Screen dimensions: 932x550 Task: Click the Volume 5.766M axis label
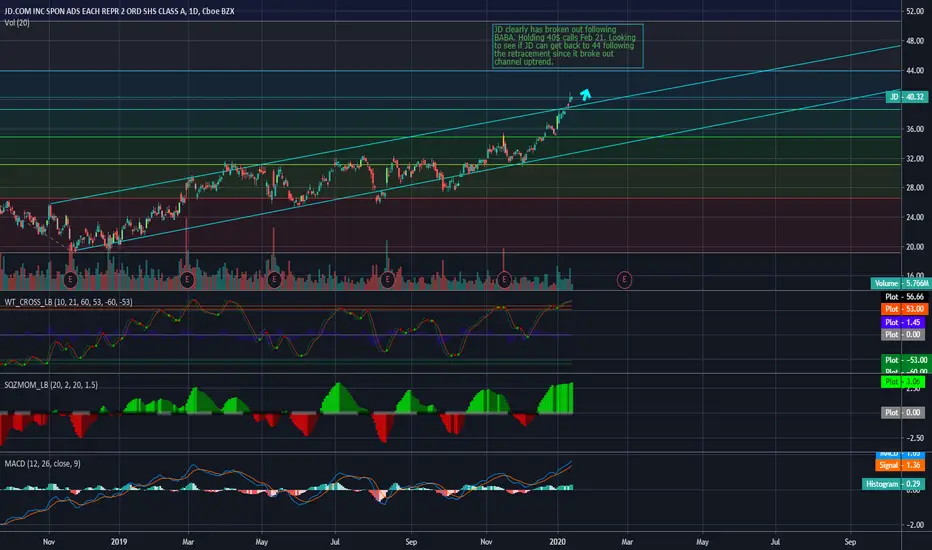coord(901,284)
